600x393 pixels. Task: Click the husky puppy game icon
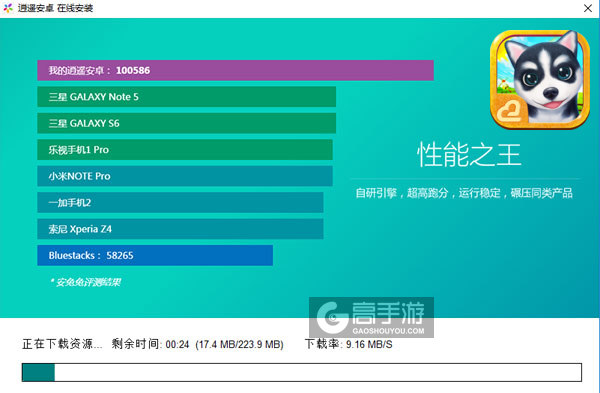click(540, 80)
